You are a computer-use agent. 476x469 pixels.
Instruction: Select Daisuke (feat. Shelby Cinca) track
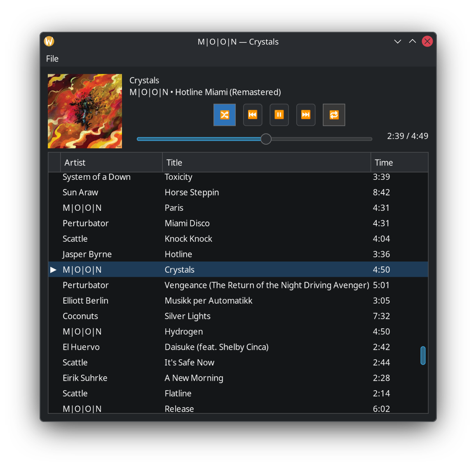coord(238,347)
